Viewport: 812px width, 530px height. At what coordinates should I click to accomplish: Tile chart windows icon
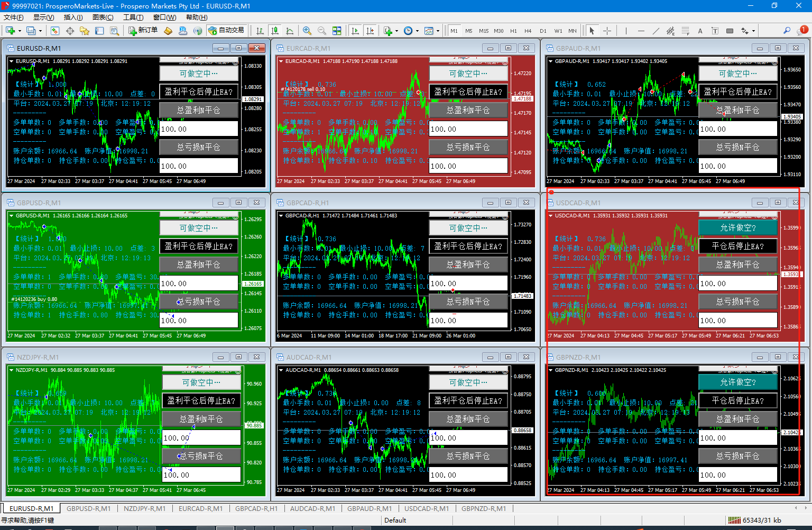pos(337,31)
